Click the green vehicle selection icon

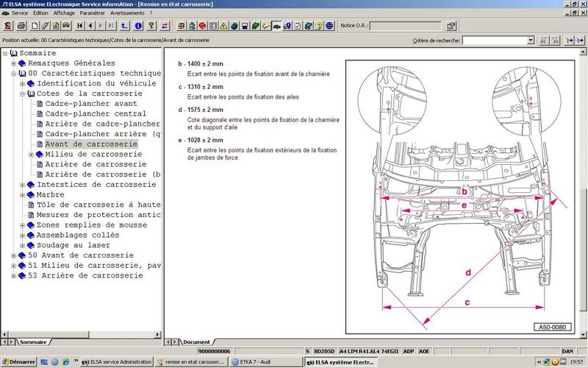[66, 26]
